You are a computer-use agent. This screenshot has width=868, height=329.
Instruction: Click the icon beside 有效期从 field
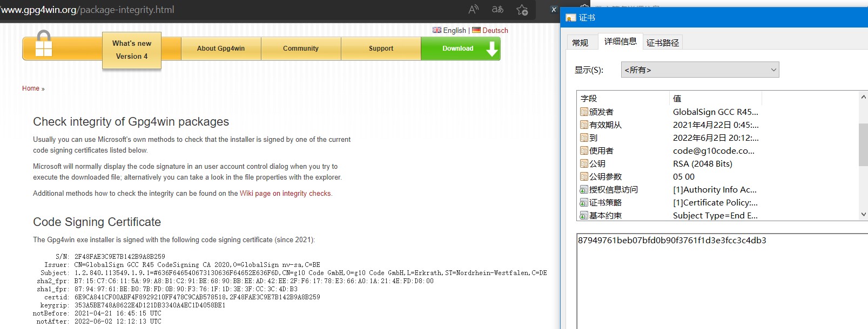click(584, 125)
